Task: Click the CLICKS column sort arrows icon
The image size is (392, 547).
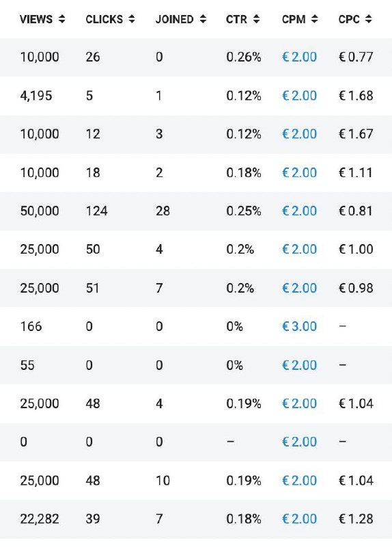Action: (131, 19)
